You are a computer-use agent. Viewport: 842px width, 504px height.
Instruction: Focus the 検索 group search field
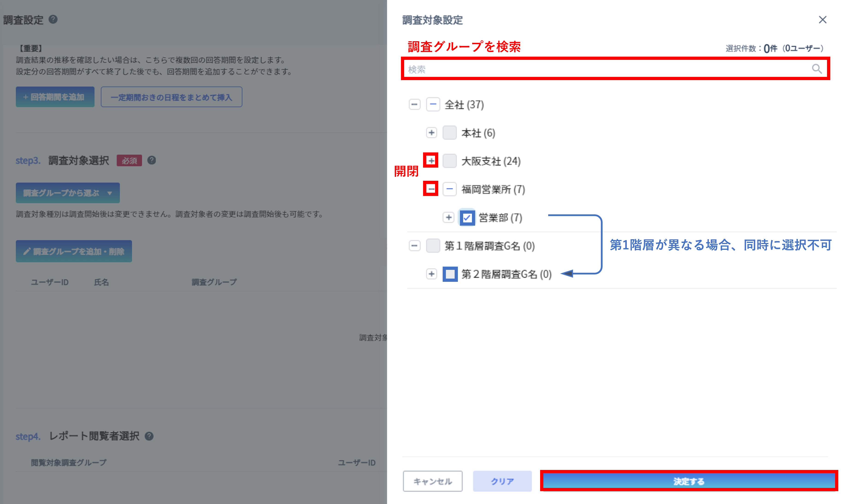[x=615, y=69]
